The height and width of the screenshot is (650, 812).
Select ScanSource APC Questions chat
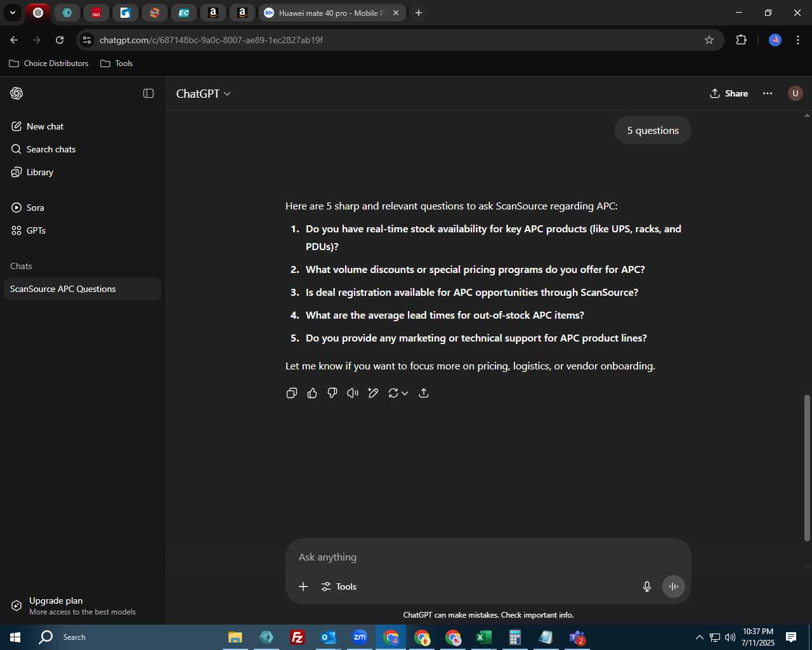pyautogui.click(x=82, y=289)
